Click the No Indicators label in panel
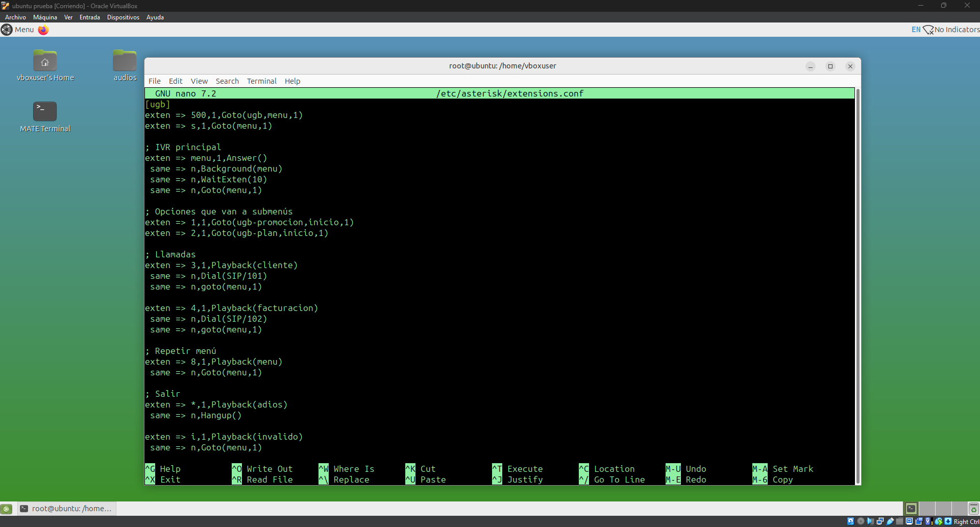This screenshot has height=527, width=980. 957,30
